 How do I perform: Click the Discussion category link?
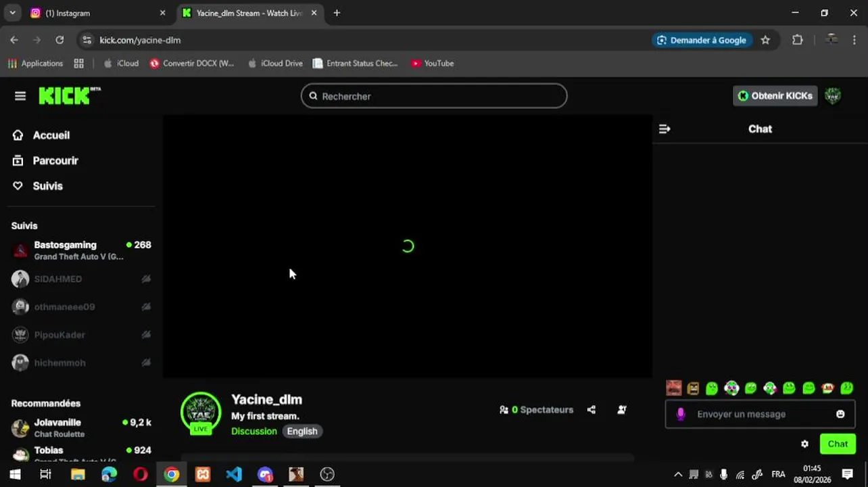[x=254, y=431]
